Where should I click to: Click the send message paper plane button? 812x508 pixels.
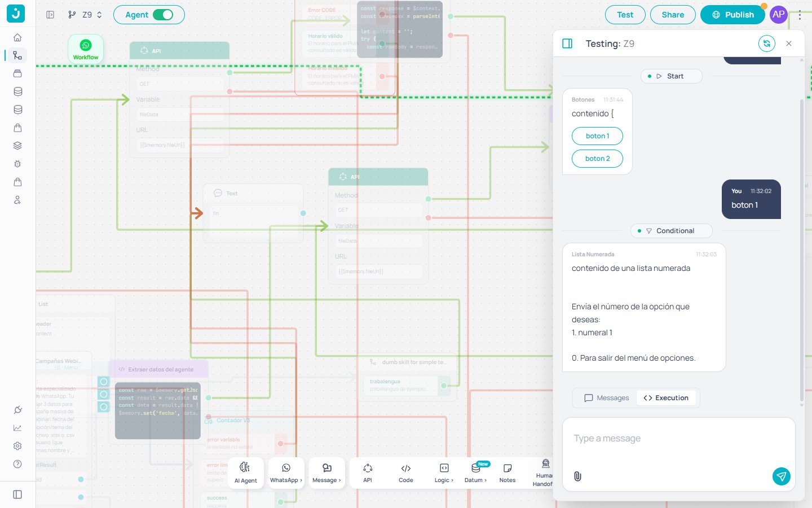pos(781,476)
